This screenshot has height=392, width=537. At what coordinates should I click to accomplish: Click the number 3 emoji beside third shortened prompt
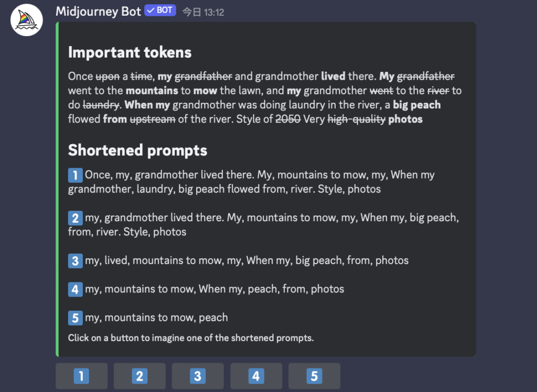coord(76,260)
